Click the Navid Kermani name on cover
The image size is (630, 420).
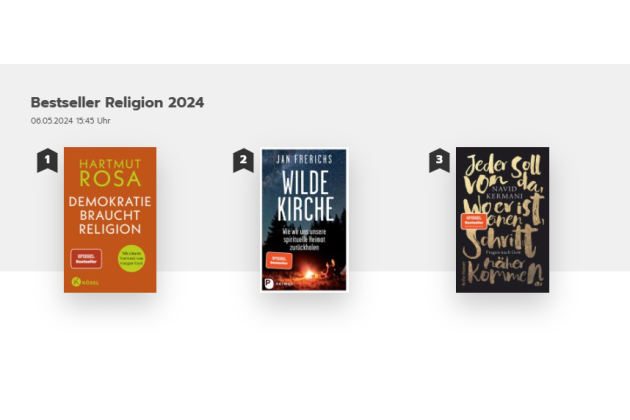click(x=504, y=192)
